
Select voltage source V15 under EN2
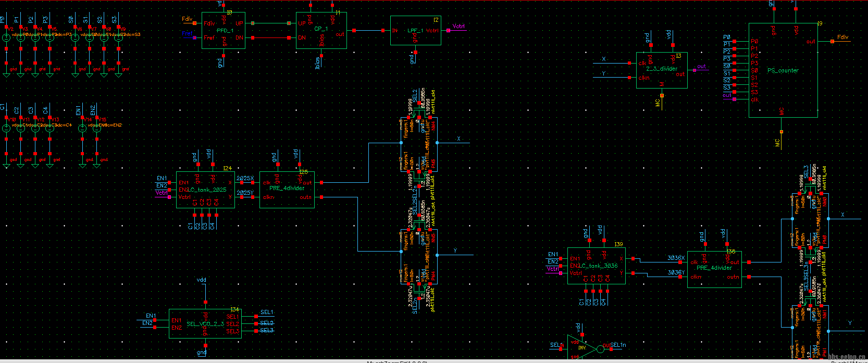97,128
